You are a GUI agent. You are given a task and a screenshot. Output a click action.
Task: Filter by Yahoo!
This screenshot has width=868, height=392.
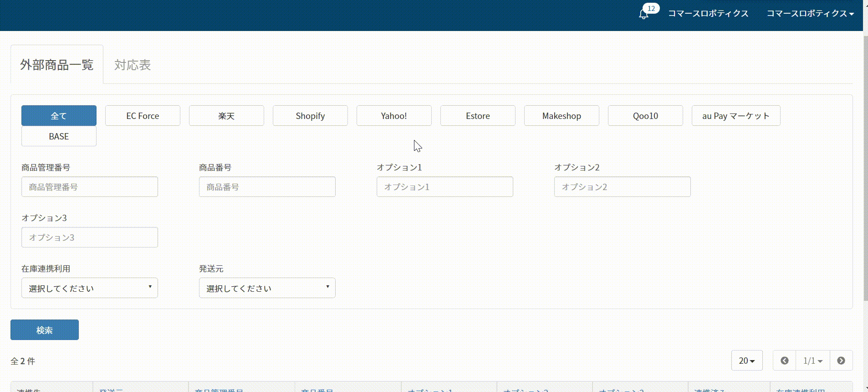pos(394,116)
